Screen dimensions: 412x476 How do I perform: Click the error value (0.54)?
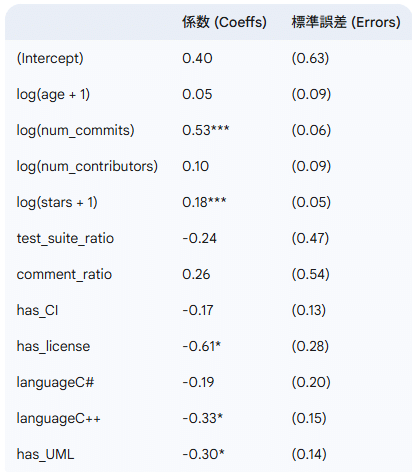tap(311, 274)
